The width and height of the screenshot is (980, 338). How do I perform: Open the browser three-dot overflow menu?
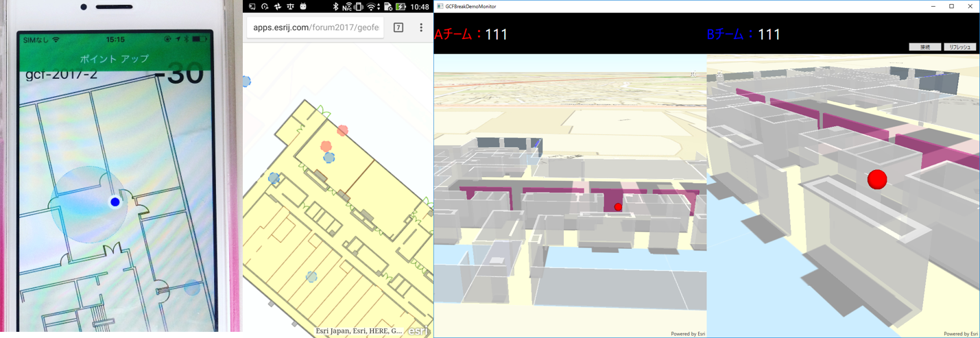(421, 27)
